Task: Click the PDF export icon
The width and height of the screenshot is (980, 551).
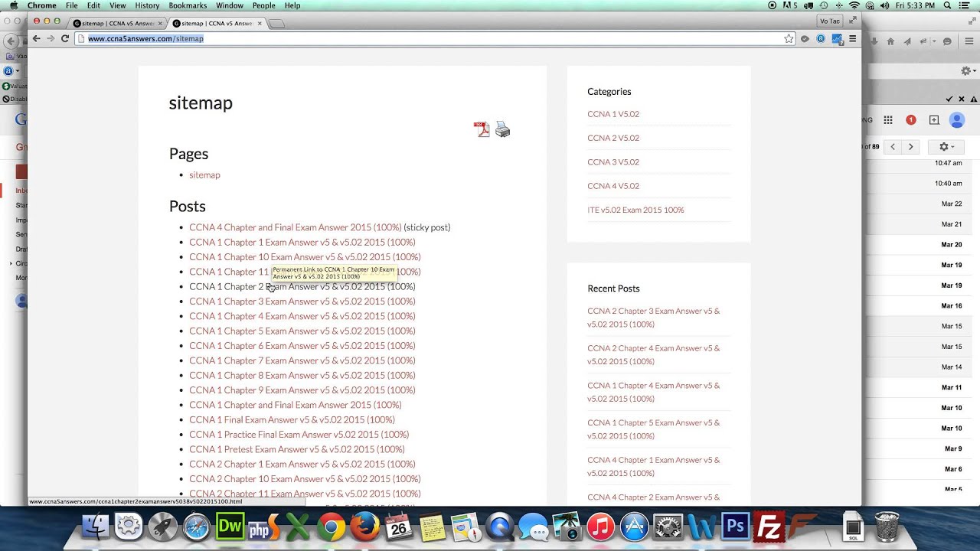Action: coord(481,129)
